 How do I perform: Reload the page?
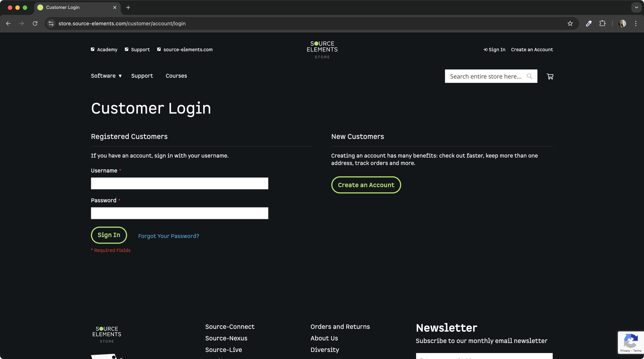[x=35, y=23]
